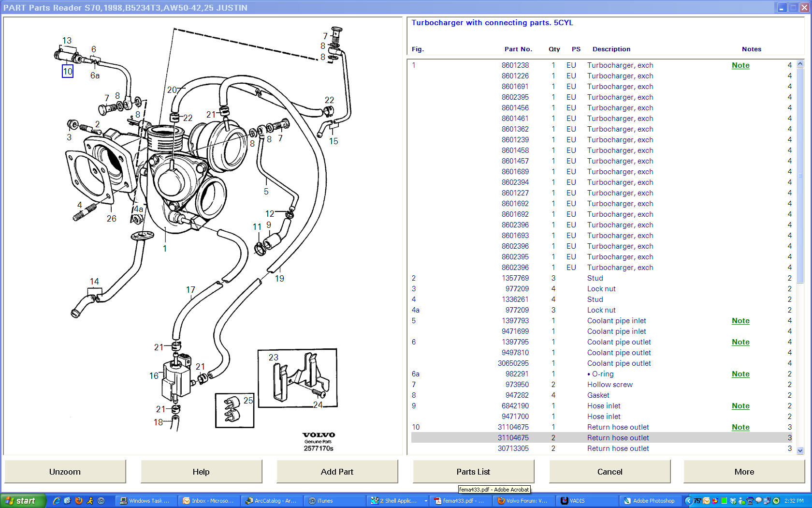Click iTunes quick launch icon
812x508 pixels.
point(101,501)
